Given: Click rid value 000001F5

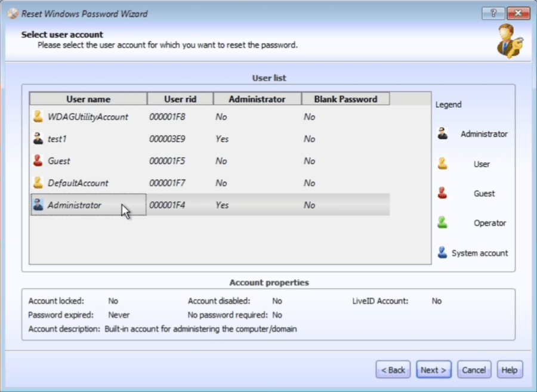Looking at the screenshot, I should tap(167, 161).
